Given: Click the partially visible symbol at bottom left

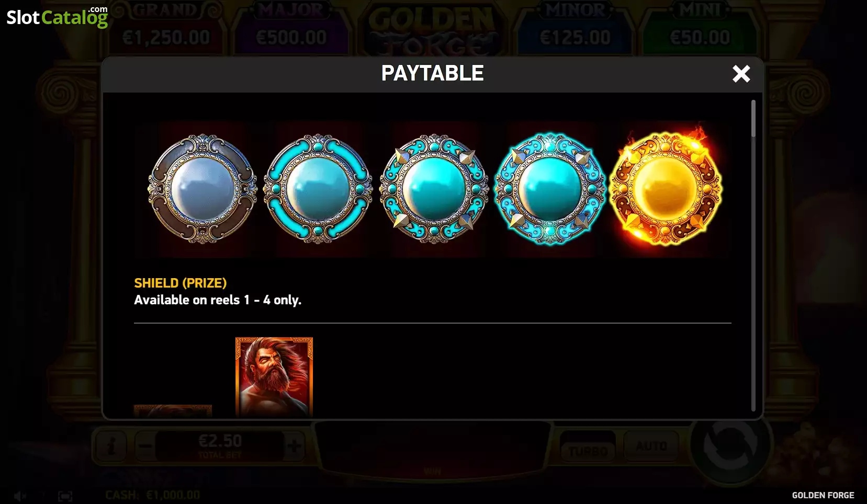Looking at the screenshot, I should [173, 411].
